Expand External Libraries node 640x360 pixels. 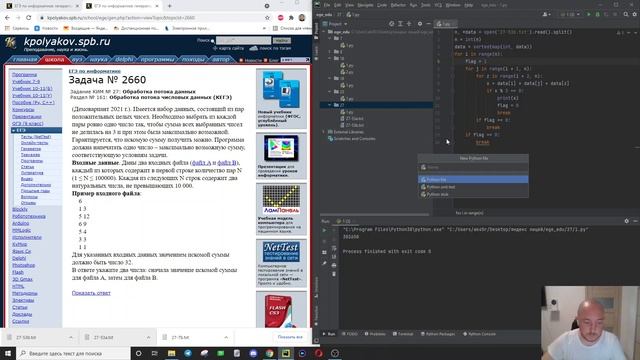click(x=324, y=132)
